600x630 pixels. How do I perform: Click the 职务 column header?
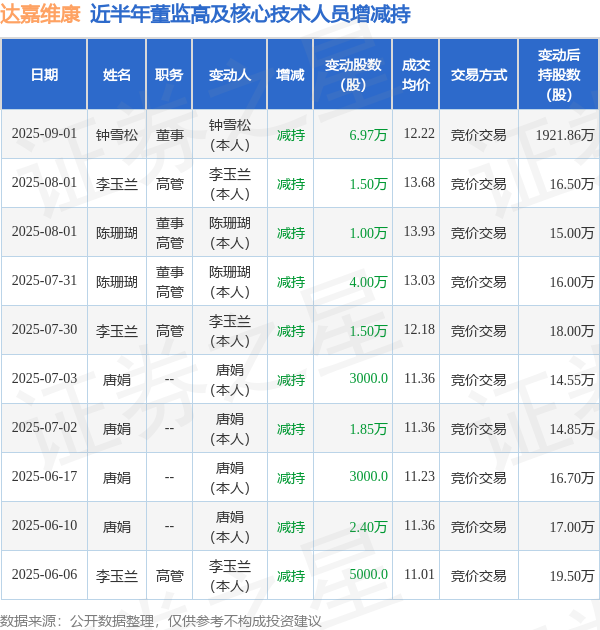pos(169,75)
